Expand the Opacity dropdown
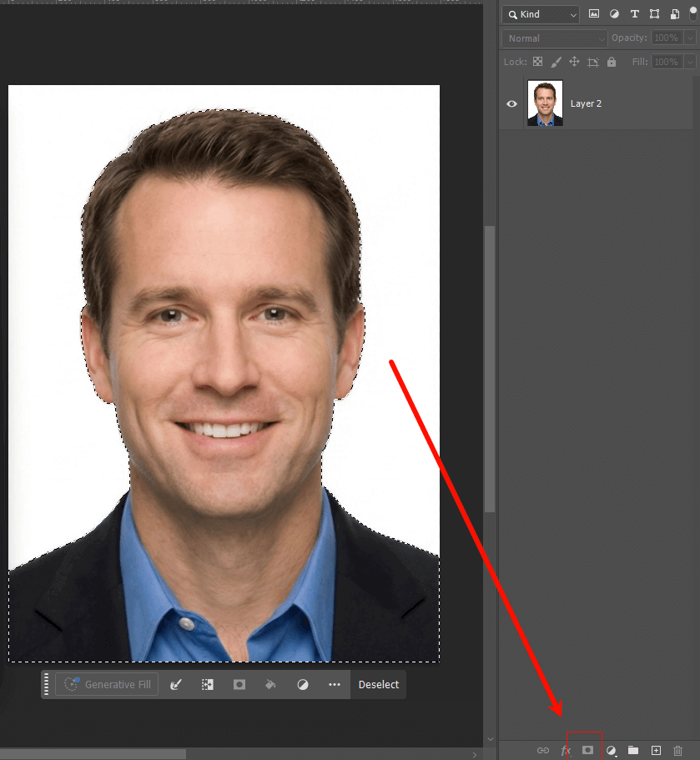 [688, 38]
